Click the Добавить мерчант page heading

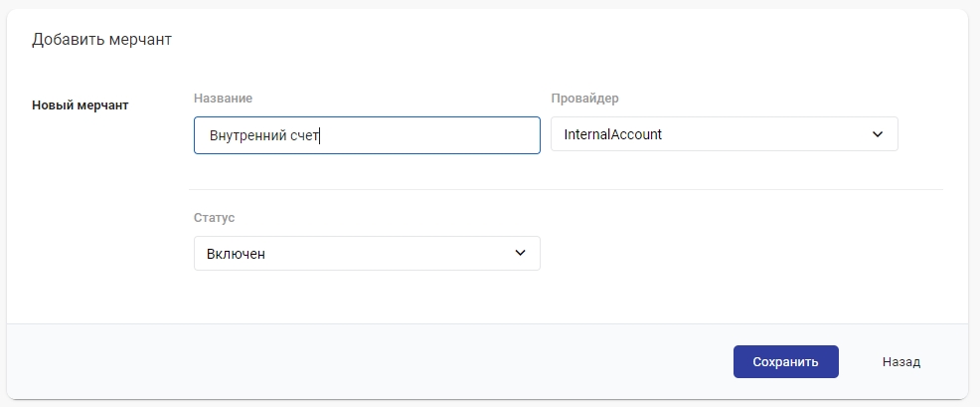pyautogui.click(x=101, y=40)
